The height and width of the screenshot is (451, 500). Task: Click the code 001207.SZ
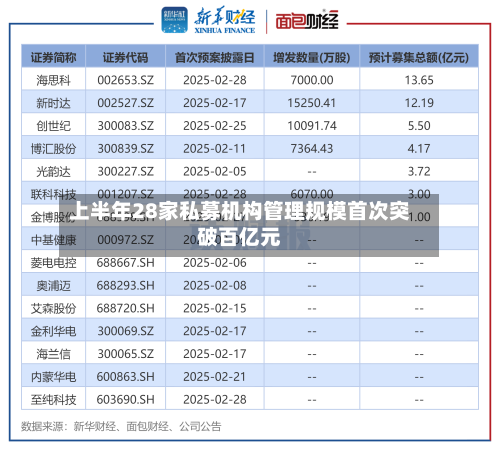tap(126, 194)
